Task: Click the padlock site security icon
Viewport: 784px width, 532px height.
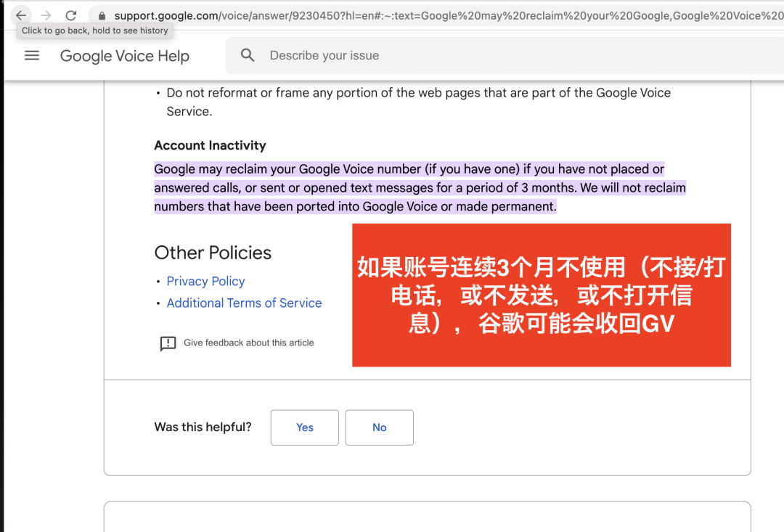Action: pyautogui.click(x=102, y=16)
